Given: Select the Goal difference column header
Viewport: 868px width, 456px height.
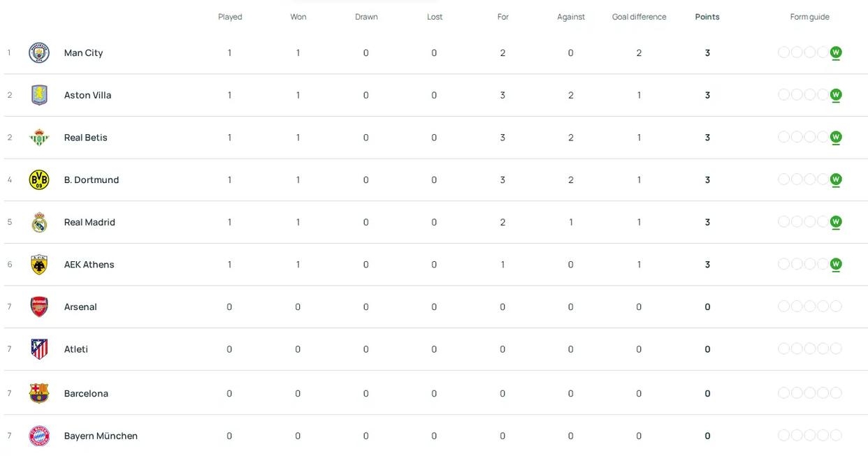Looking at the screenshot, I should (639, 17).
